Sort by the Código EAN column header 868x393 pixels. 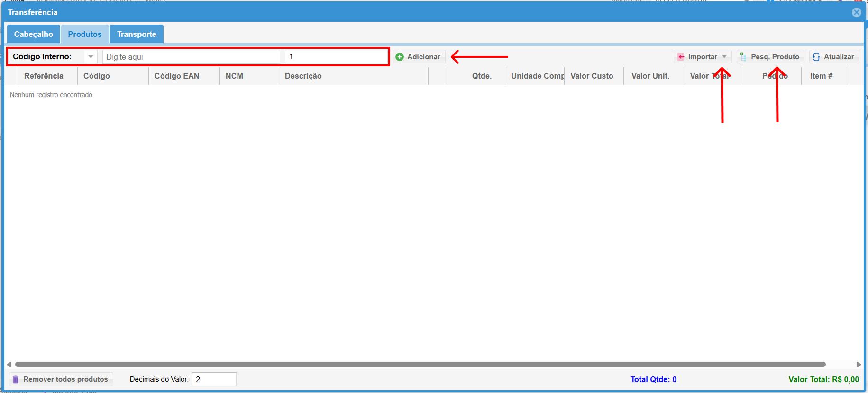(x=177, y=76)
